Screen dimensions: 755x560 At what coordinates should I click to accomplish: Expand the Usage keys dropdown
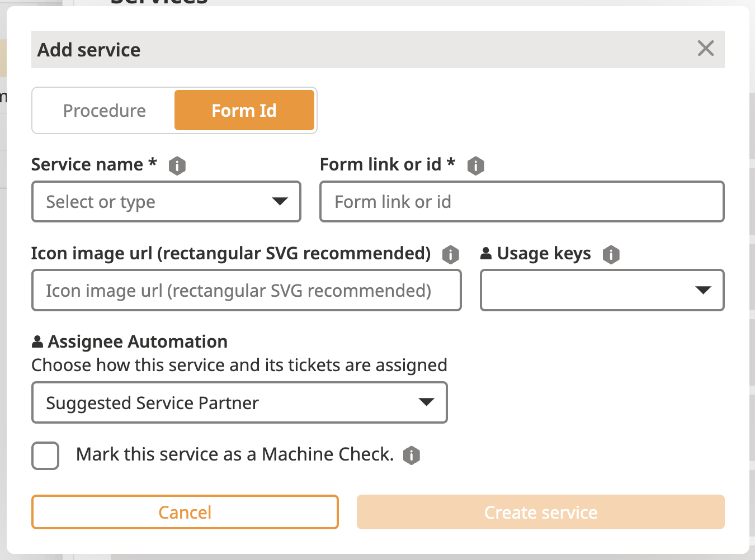(x=602, y=290)
